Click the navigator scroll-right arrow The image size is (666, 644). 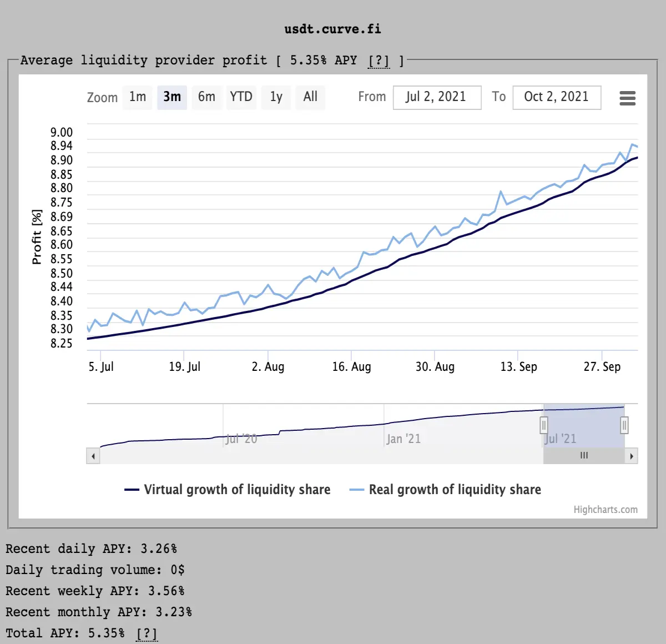631,456
